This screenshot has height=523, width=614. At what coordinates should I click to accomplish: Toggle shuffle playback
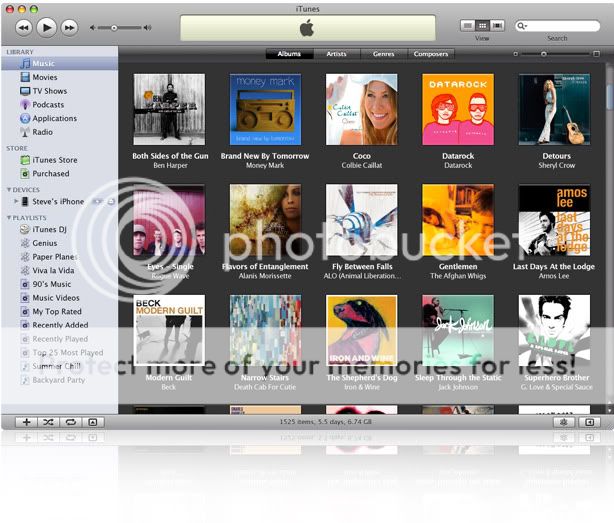pos(48,422)
